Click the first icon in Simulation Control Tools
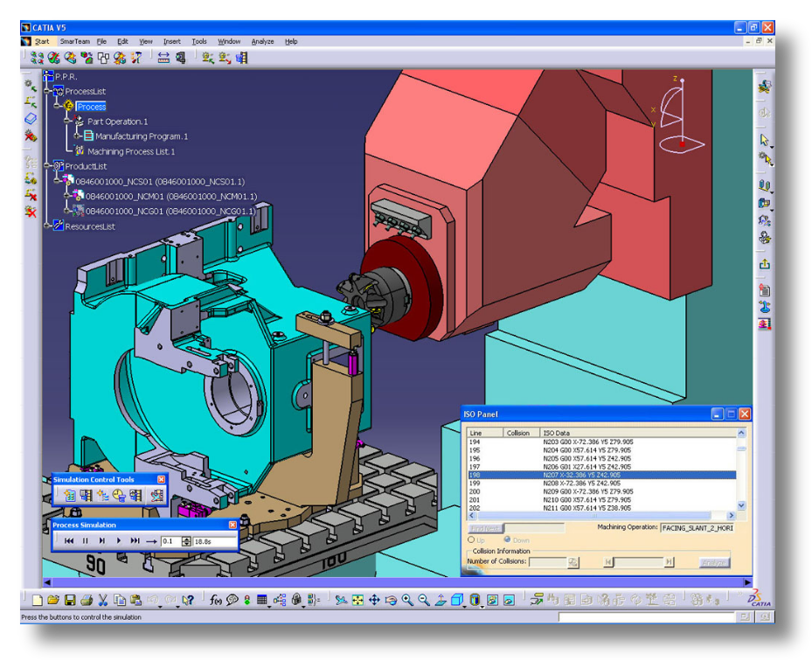 click(69, 496)
